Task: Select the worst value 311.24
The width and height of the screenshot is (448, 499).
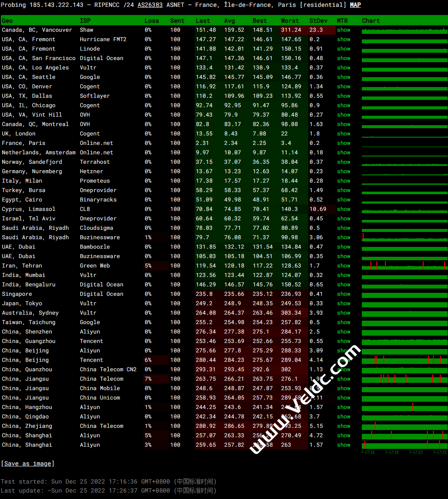Action: tap(291, 30)
